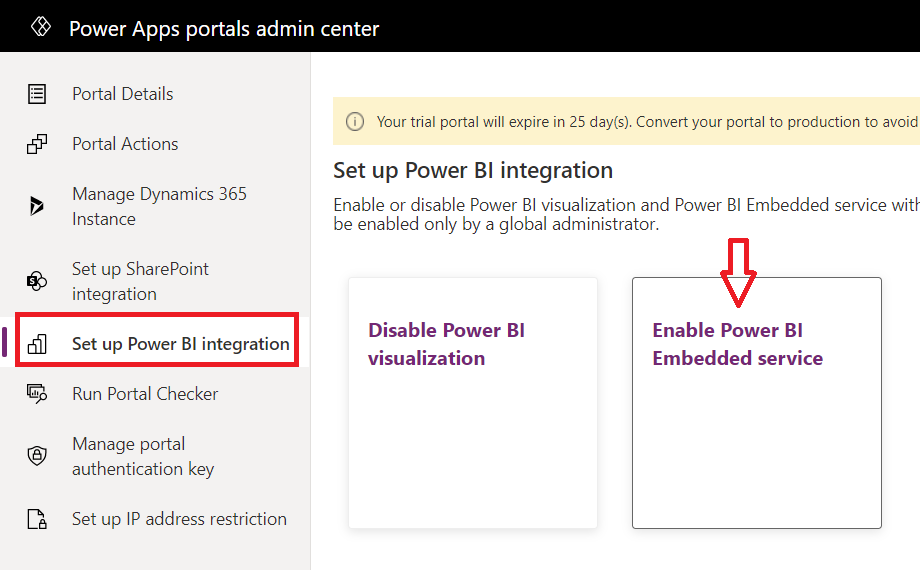Click the Power Apps logo icon
This screenshot has height=570, width=920.
click(x=40, y=27)
